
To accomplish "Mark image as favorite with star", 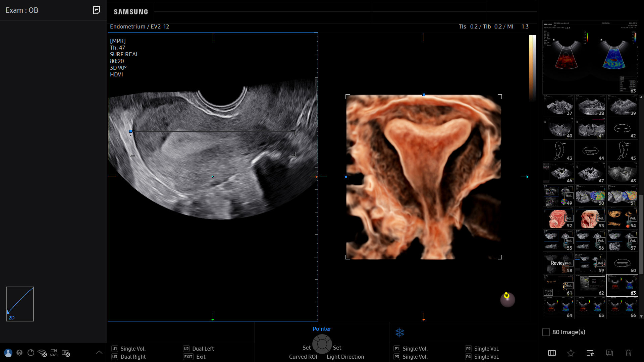I will (571, 353).
